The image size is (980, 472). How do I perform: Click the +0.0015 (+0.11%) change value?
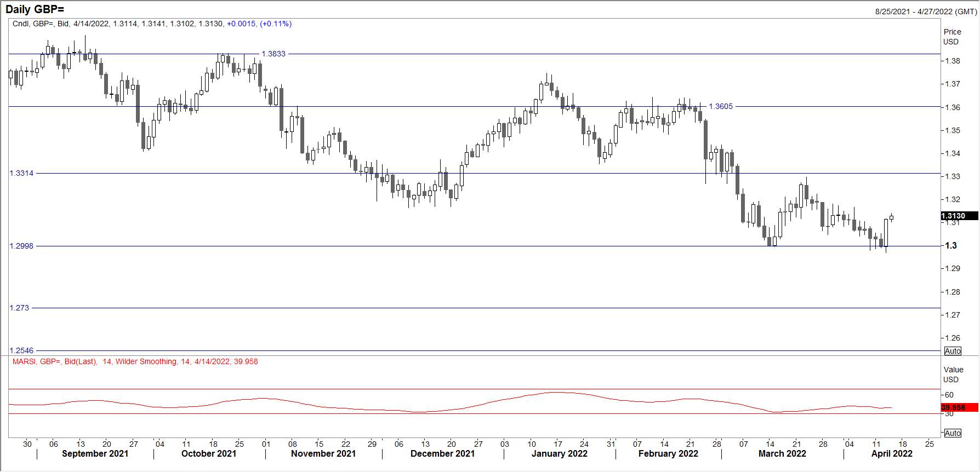(x=259, y=24)
